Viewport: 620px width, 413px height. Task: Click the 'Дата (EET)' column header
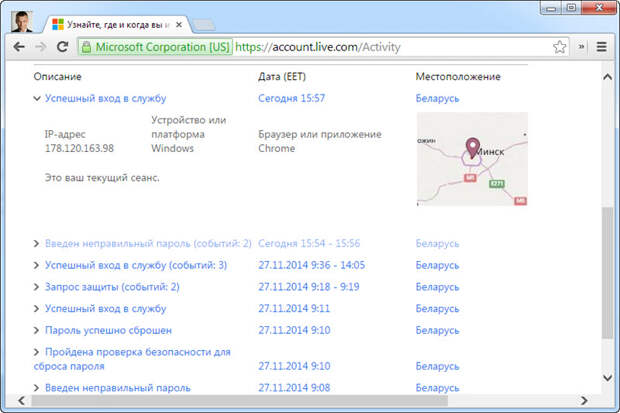pyautogui.click(x=282, y=76)
